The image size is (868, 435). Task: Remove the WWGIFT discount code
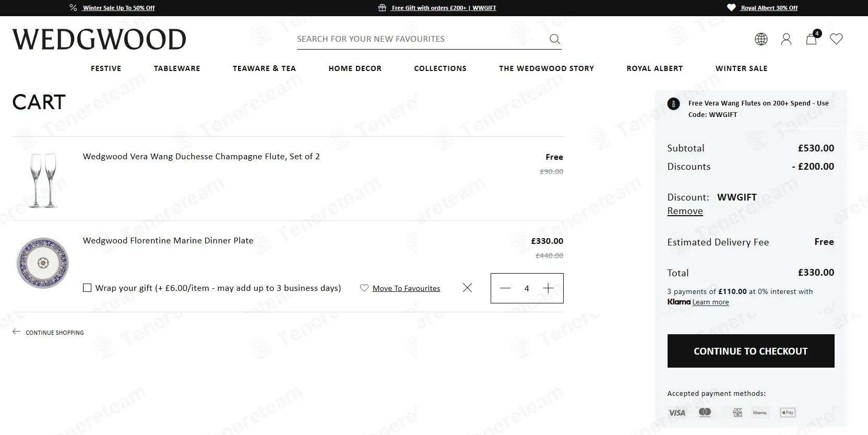(685, 211)
